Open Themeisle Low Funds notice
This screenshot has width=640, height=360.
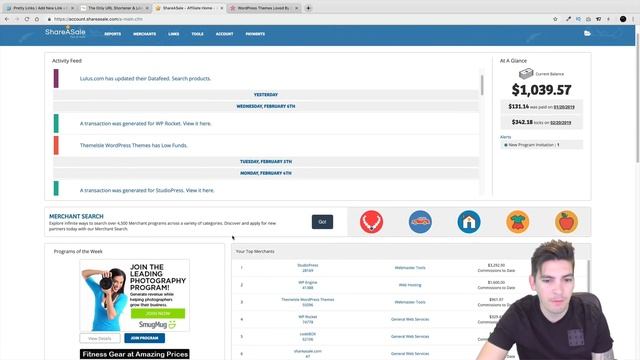click(133, 145)
